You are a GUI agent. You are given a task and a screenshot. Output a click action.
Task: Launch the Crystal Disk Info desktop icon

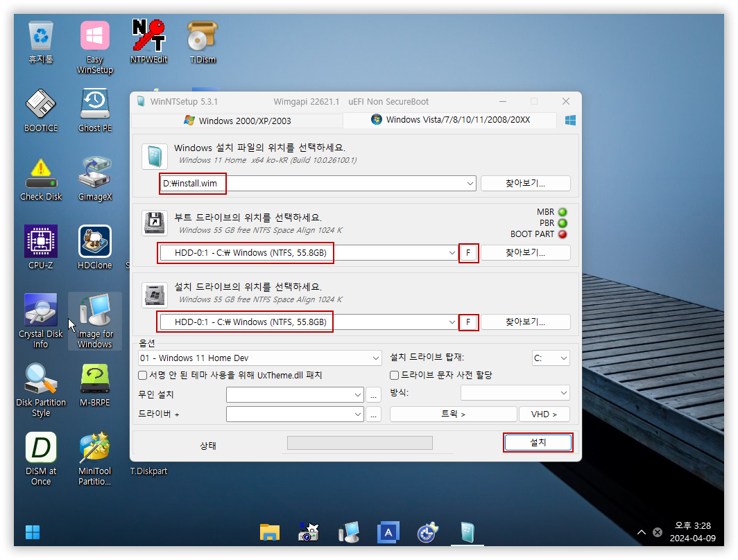[41, 321]
